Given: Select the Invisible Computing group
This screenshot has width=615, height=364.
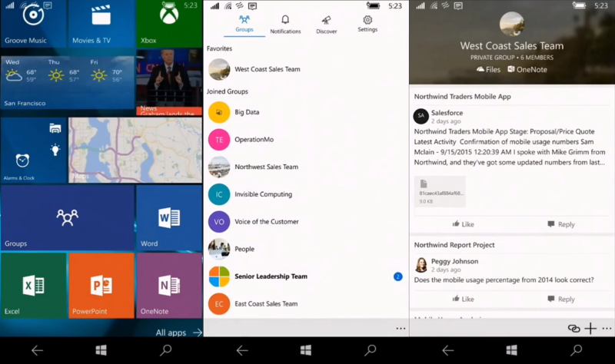Looking at the screenshot, I should (x=306, y=194).
